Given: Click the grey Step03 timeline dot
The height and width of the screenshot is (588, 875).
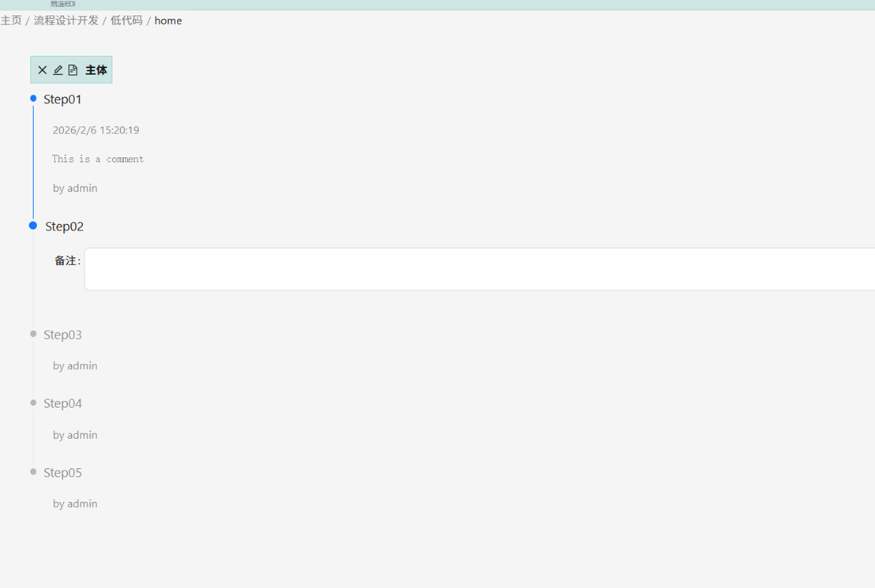Looking at the screenshot, I should pos(33,334).
